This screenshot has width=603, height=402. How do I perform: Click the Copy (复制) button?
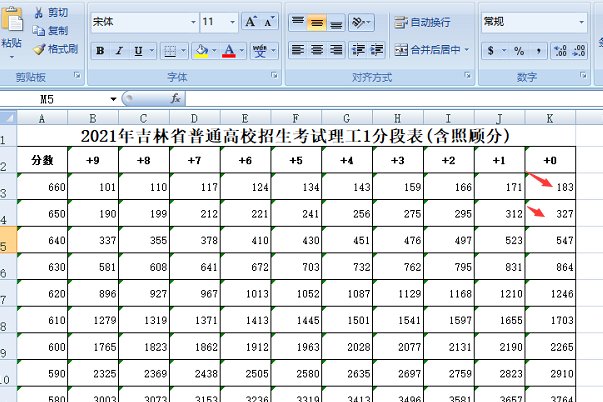[50, 30]
